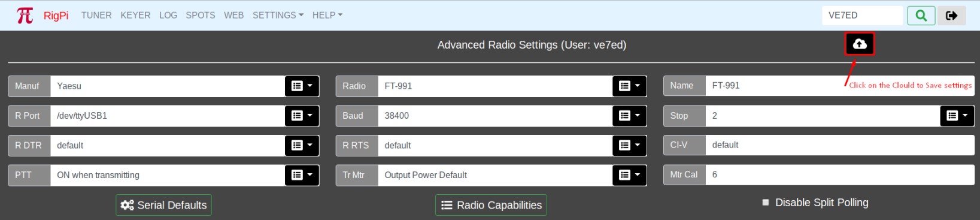Viewport: 980px width, 220px height.
Task: Open the Baud rate list icon
Action: tap(629, 116)
